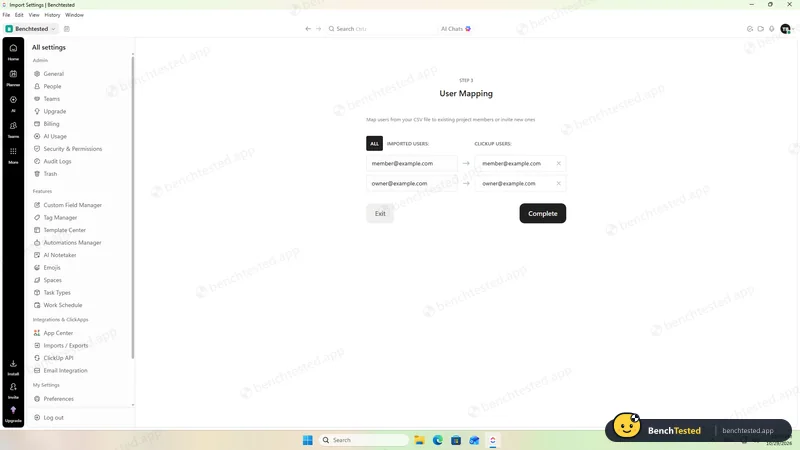The width and height of the screenshot is (800, 450).
Task: Clear the member@example.com mapping with X
Action: coord(559,163)
